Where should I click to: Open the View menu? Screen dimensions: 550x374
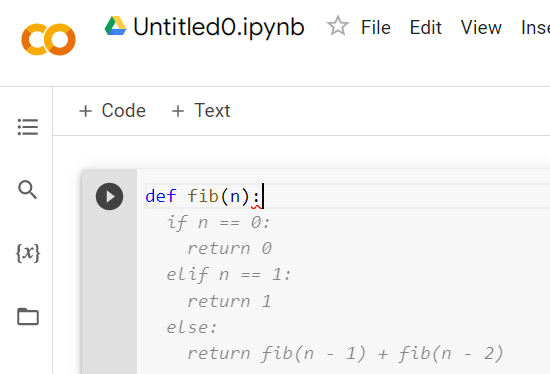click(481, 27)
